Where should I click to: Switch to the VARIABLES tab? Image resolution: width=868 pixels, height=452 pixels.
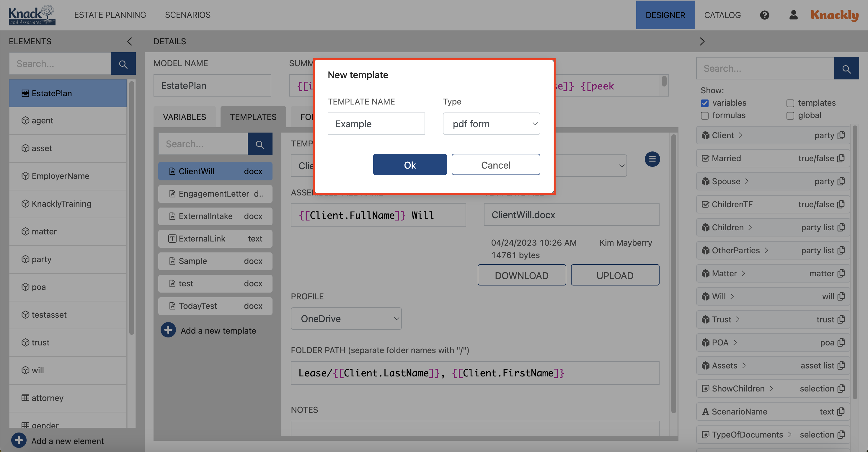pos(184,117)
